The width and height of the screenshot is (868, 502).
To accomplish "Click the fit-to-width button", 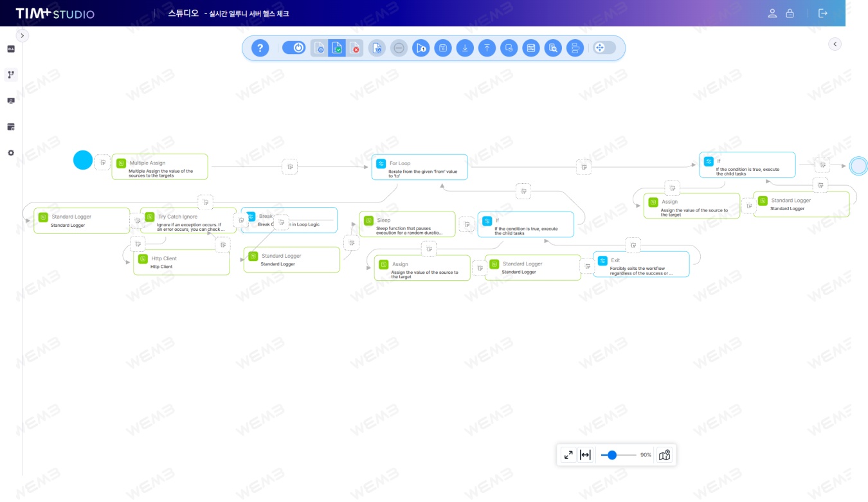I will [585, 455].
